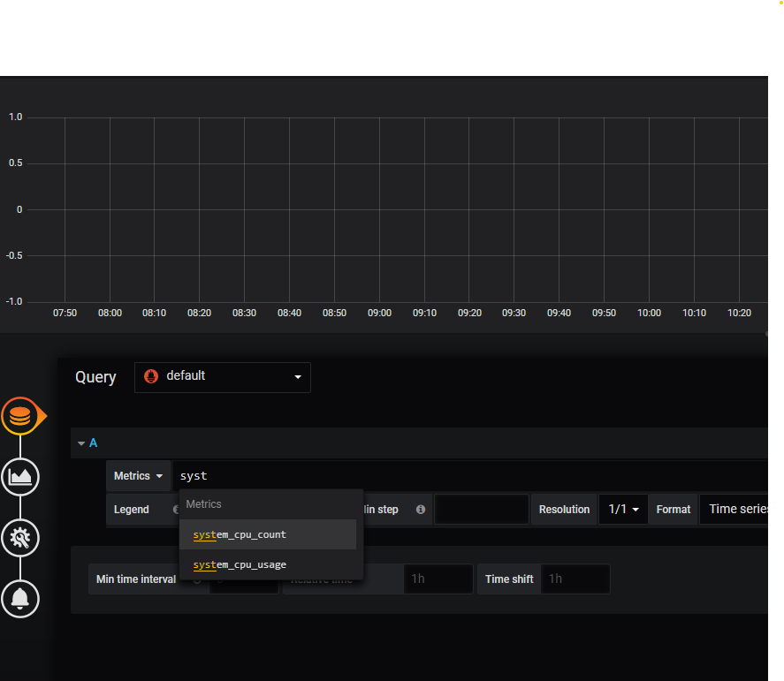Click the query expression field containing syst
Image resolution: width=784 pixels, height=681 pixels.
[468, 476]
